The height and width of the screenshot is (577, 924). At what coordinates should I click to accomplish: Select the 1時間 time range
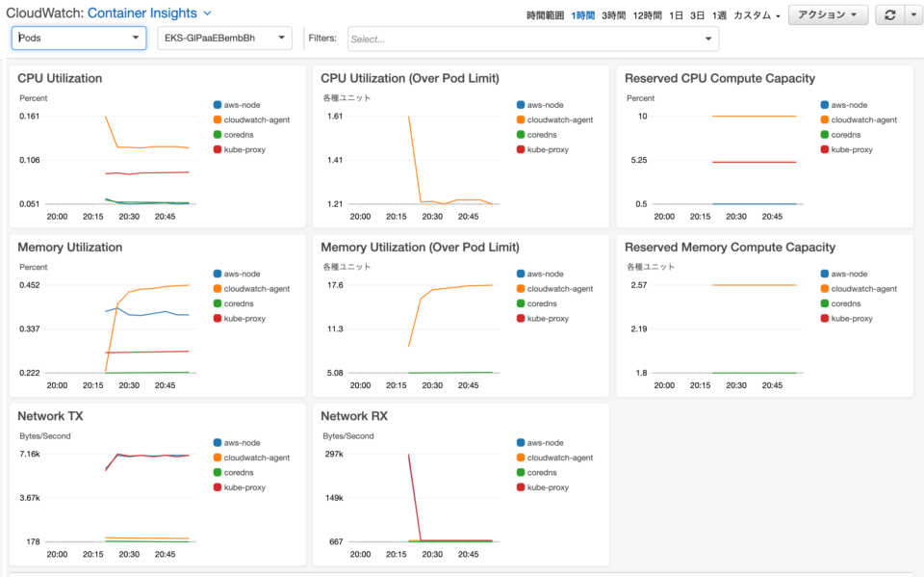582,15
